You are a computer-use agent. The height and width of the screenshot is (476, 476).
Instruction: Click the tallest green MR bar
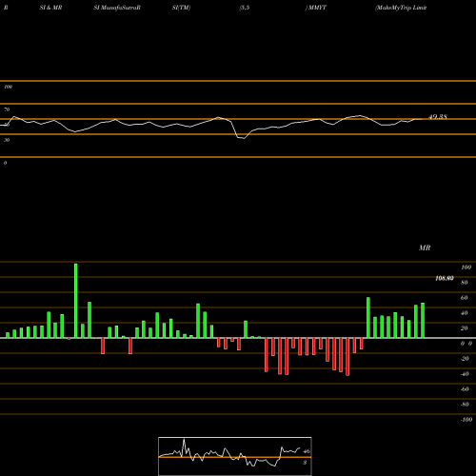pos(76,301)
